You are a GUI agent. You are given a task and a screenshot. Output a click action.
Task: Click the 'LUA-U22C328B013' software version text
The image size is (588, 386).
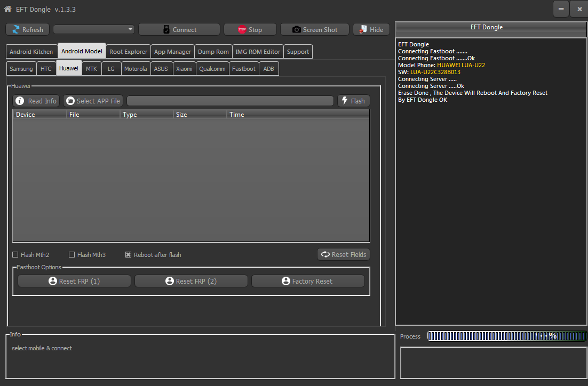tap(435, 72)
